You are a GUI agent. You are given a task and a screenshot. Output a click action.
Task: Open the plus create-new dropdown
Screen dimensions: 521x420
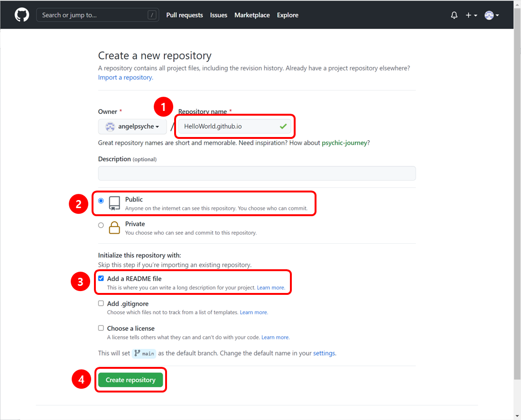tap(471, 15)
